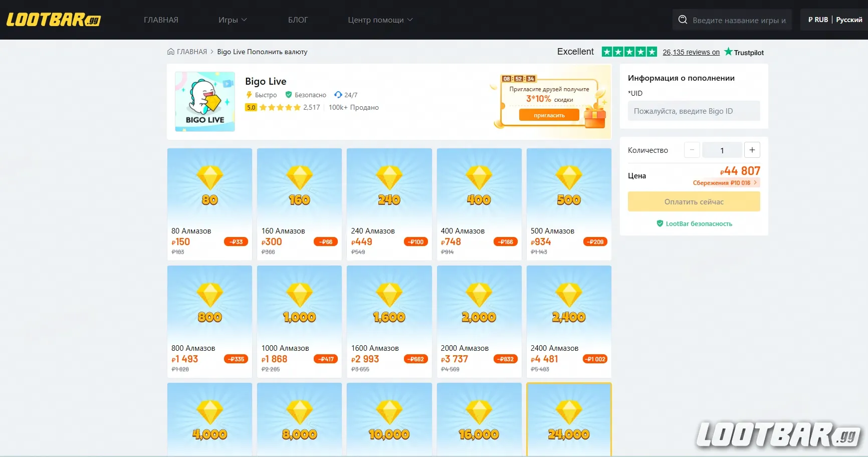Click the LootBar безопасность shield icon
This screenshot has width=868, height=457.
660,223
